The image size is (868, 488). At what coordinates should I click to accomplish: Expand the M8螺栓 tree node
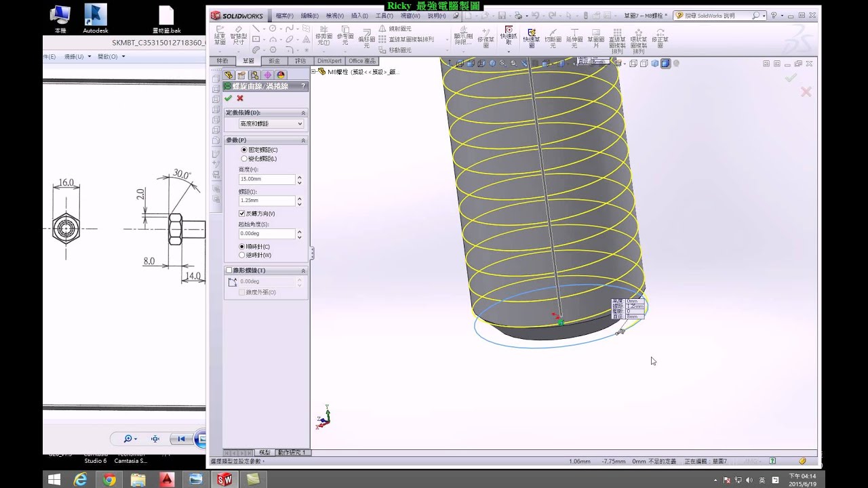tap(313, 71)
